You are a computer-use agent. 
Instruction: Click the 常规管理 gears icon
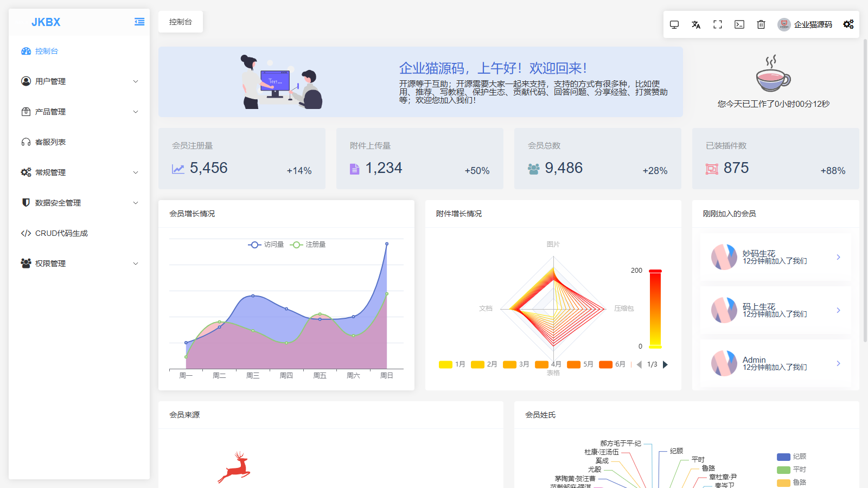(x=26, y=172)
